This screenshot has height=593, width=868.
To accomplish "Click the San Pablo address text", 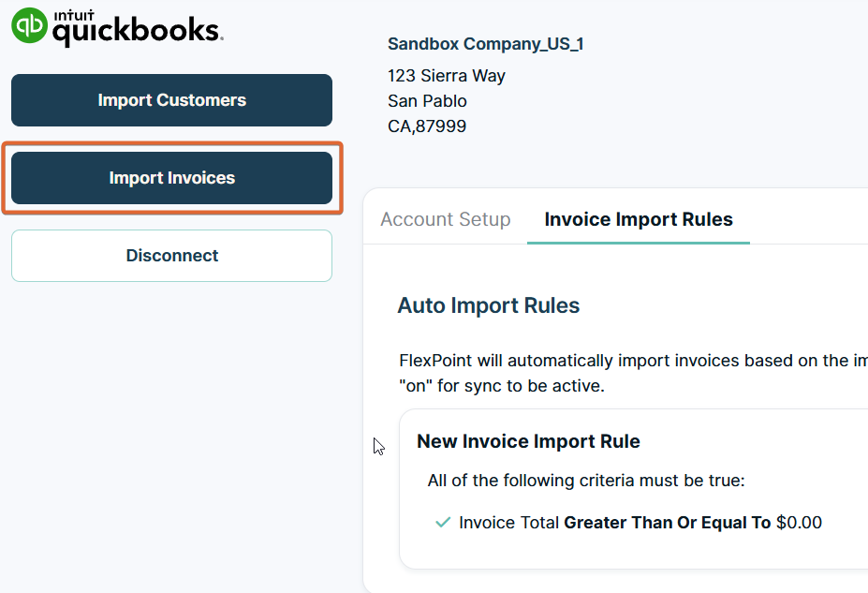I will click(426, 100).
